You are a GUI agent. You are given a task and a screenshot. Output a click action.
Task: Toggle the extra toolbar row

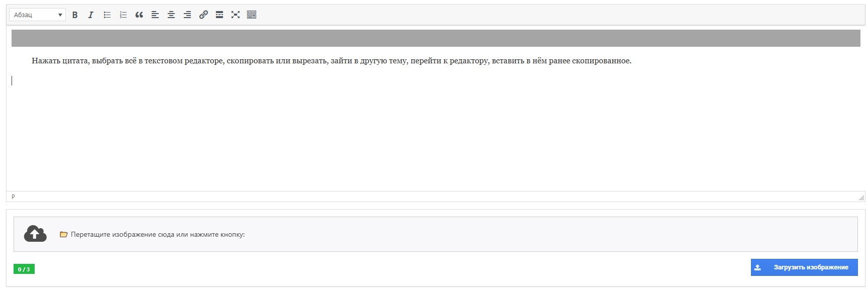click(252, 15)
